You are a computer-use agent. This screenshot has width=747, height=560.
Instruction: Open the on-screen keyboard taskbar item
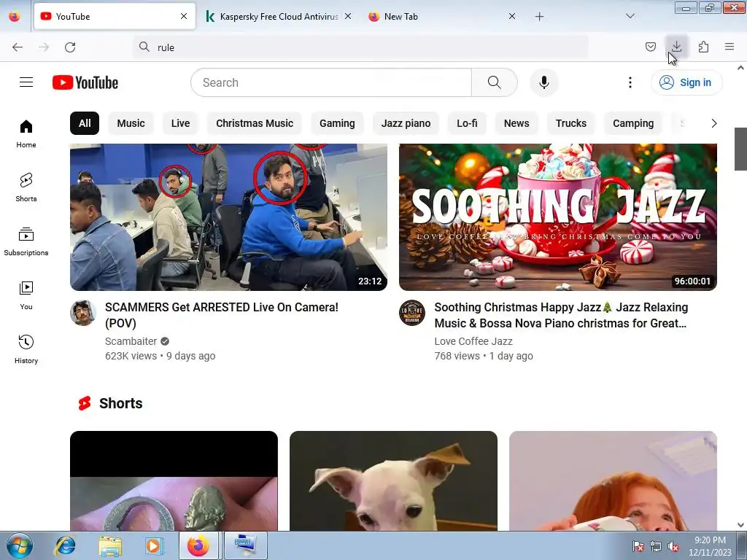[246, 545]
